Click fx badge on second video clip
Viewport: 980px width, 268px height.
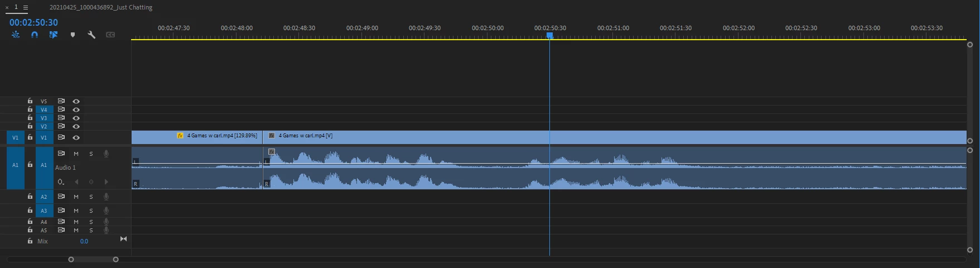click(272, 136)
